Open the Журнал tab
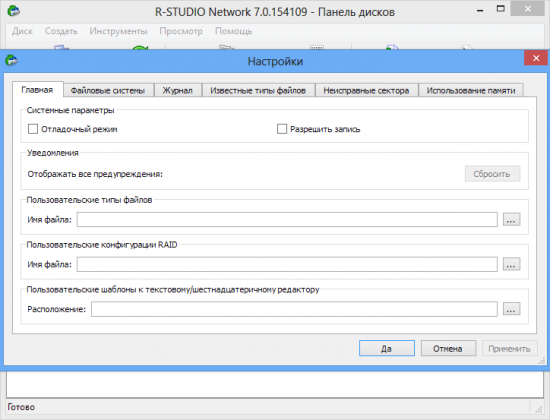 (177, 91)
